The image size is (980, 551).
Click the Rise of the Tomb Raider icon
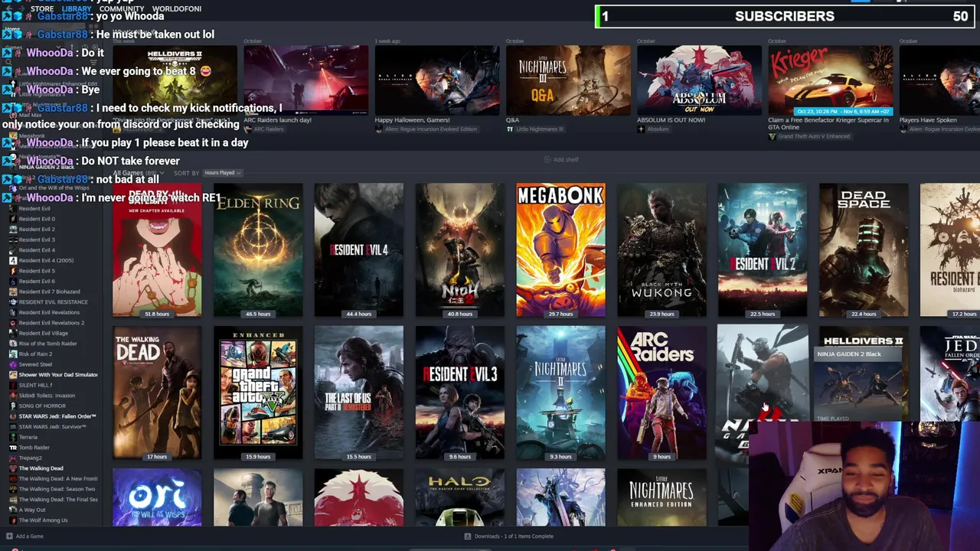click(13, 344)
